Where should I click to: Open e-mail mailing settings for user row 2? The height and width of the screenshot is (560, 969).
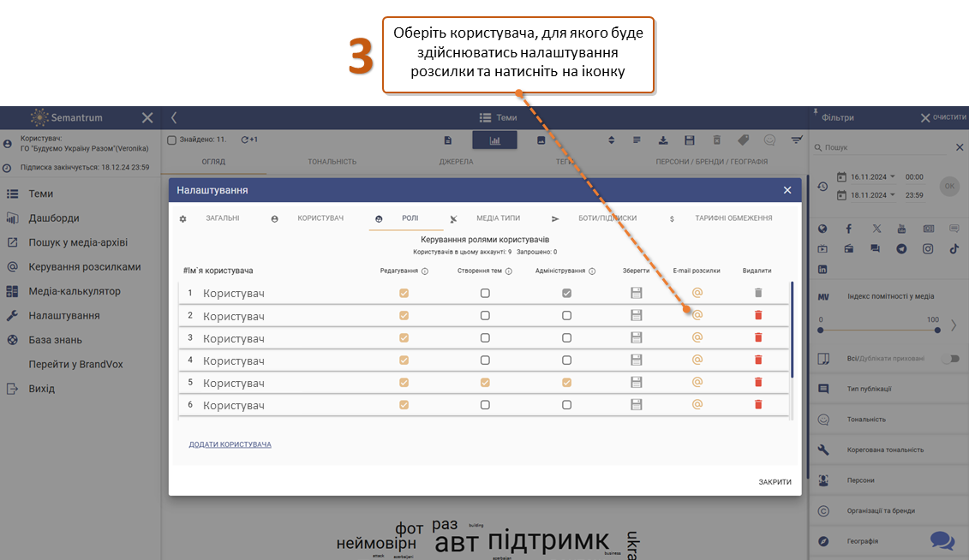coord(697,315)
